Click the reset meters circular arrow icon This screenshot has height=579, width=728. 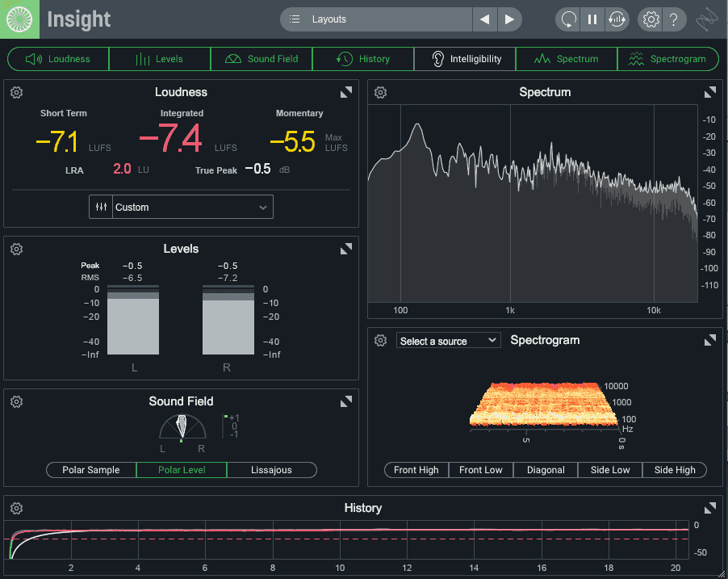click(x=568, y=19)
